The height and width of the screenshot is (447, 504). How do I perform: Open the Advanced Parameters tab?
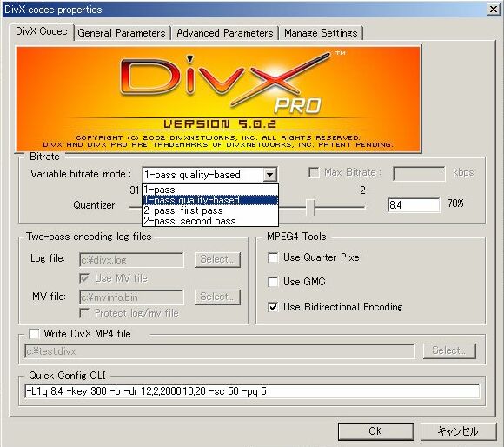[x=225, y=33]
